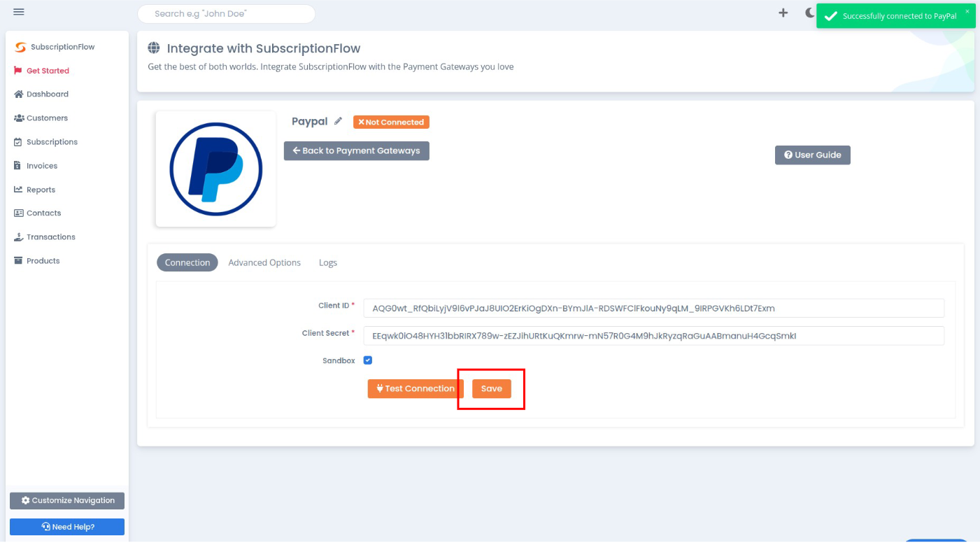The width and height of the screenshot is (980, 543).
Task: Switch to the Connection tab
Action: (x=187, y=262)
